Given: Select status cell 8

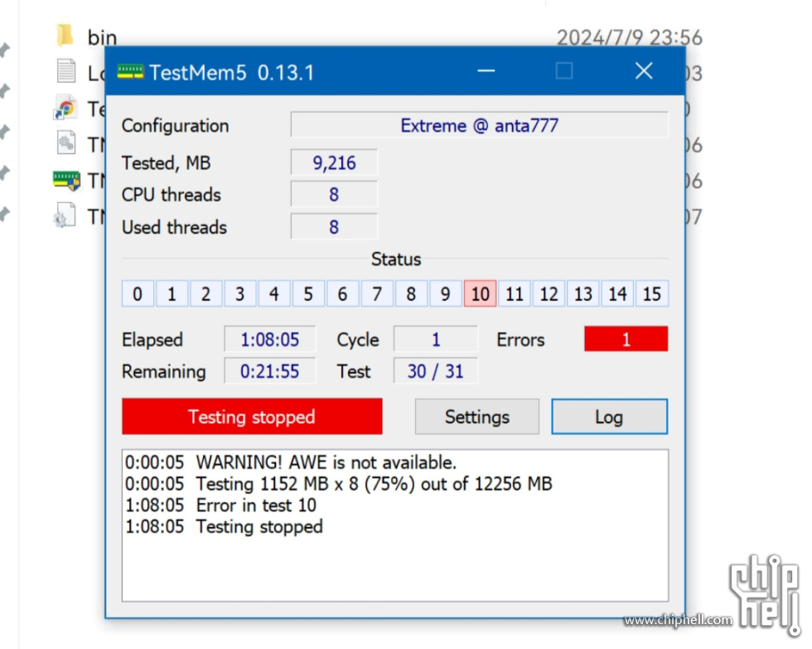Looking at the screenshot, I should pyautogui.click(x=411, y=293).
